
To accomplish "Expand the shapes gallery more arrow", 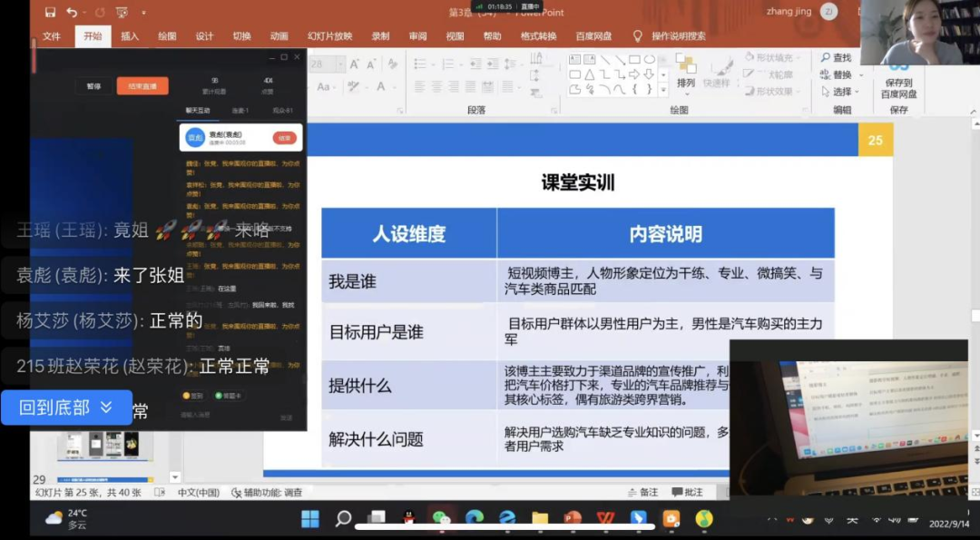I will (663, 90).
